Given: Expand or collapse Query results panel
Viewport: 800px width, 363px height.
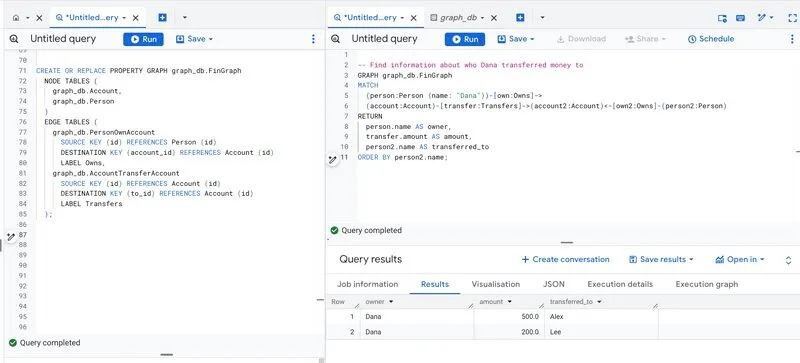Looking at the screenshot, I should pos(788,260).
